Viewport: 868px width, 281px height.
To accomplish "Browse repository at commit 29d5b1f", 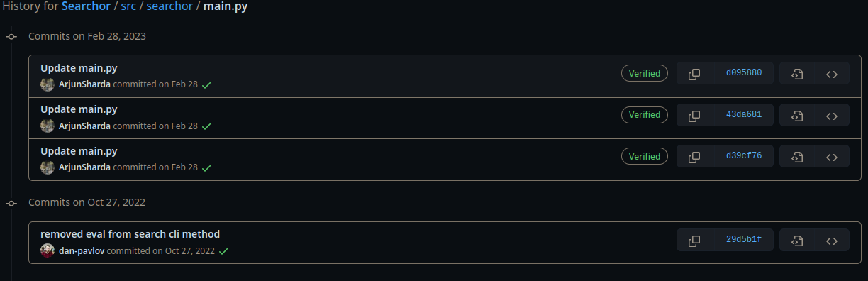I will coord(832,240).
